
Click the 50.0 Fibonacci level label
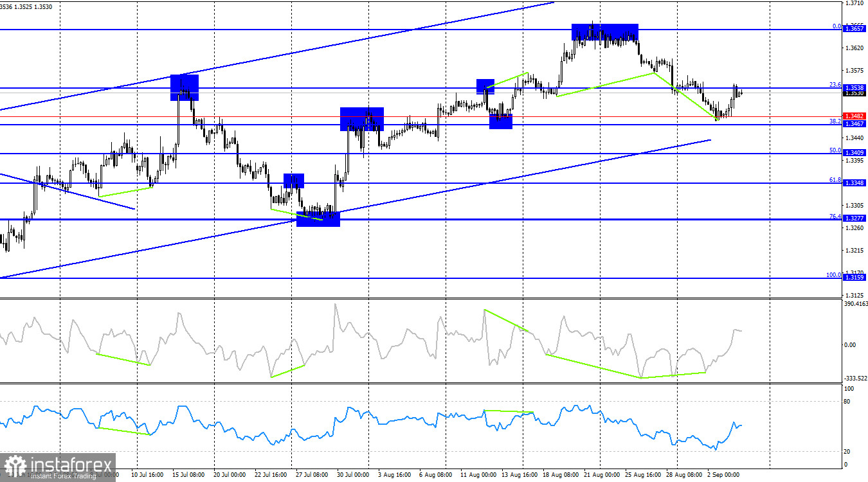coord(835,150)
